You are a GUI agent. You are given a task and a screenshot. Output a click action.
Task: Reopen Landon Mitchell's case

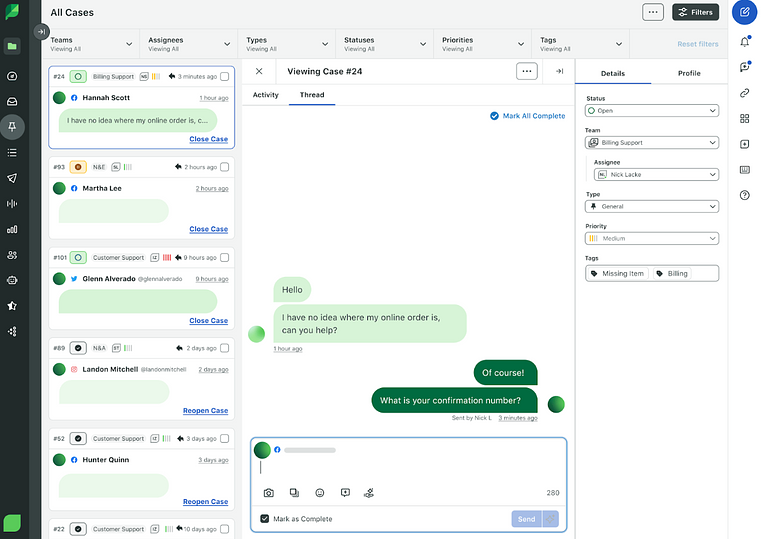click(205, 411)
